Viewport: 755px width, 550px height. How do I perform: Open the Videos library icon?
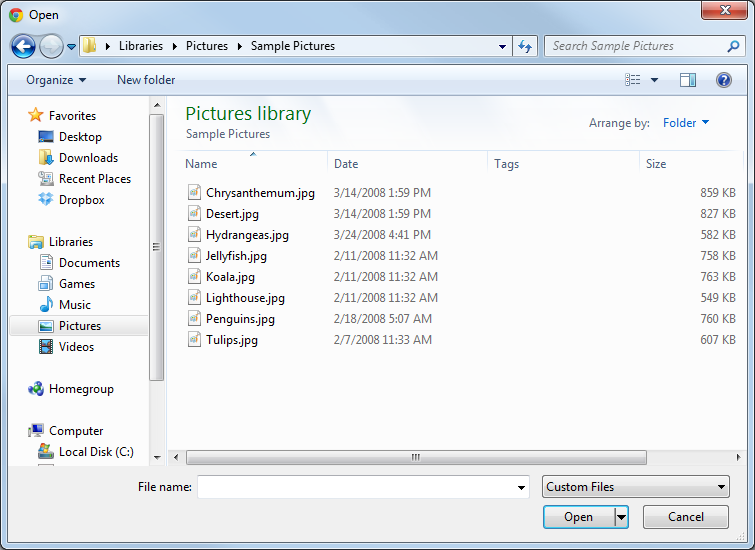pos(46,346)
